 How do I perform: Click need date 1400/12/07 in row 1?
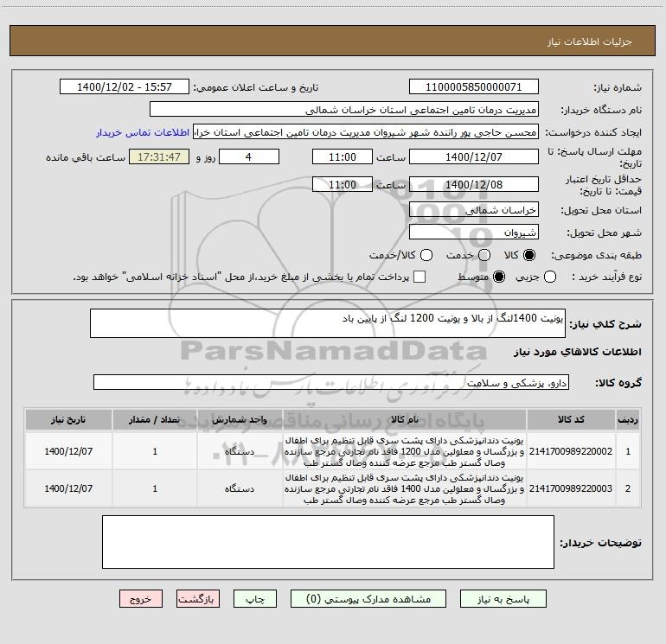pyautogui.click(x=68, y=451)
